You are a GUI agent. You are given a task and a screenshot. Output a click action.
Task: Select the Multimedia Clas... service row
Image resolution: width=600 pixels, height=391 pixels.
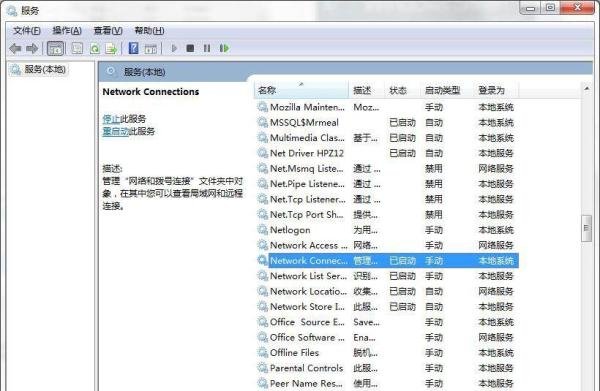(386, 138)
